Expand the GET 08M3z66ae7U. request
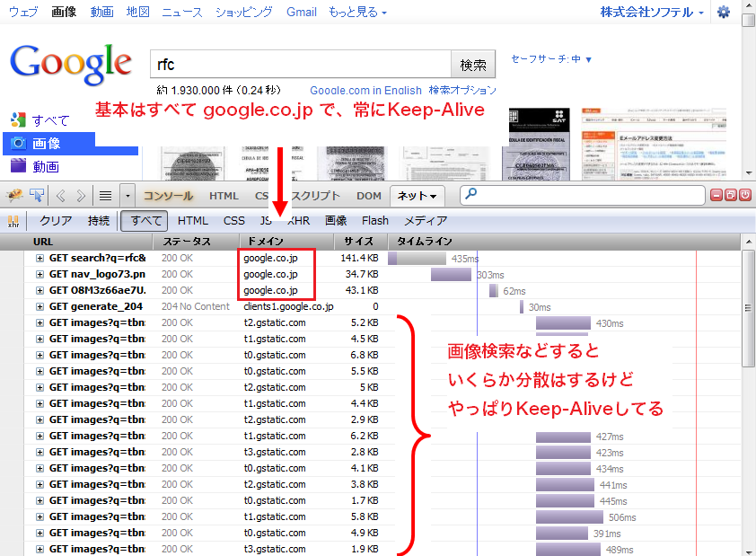Image resolution: width=756 pixels, height=556 pixels. pyautogui.click(x=40, y=291)
